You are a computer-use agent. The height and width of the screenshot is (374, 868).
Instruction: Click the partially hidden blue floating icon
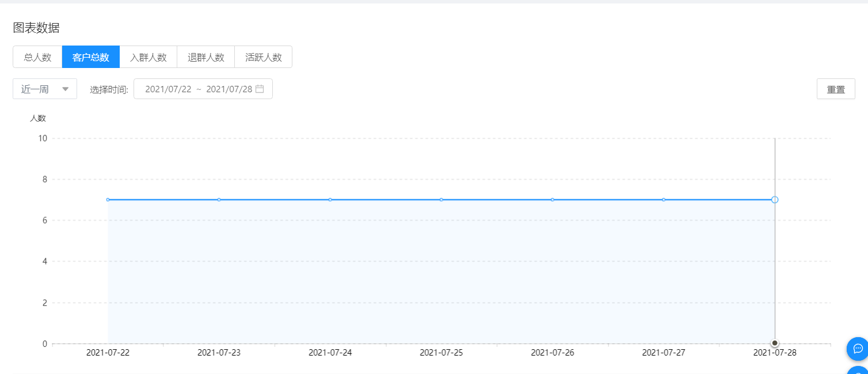click(858, 370)
